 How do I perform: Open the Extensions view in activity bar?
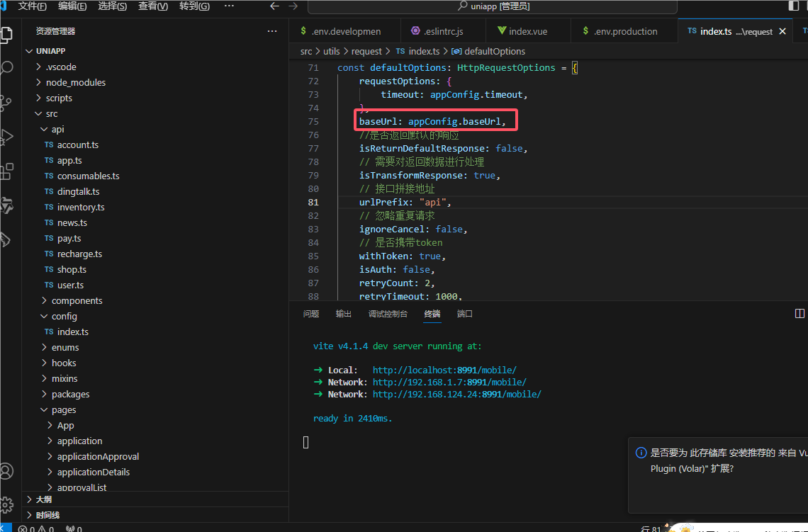pyautogui.click(x=6, y=171)
